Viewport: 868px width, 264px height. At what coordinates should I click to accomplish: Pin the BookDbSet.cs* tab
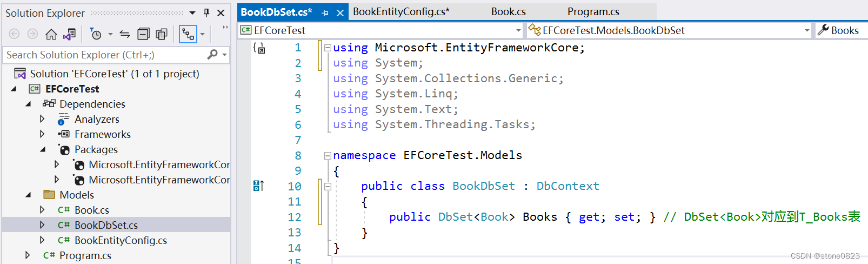tap(325, 13)
